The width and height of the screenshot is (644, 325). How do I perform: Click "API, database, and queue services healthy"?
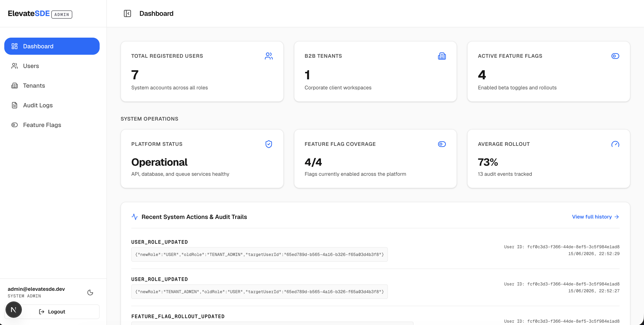pos(180,174)
